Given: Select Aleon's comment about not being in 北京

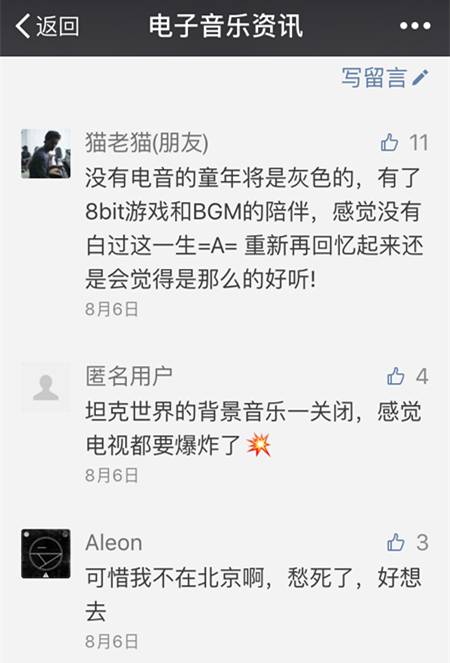Looking at the screenshot, I should (253, 595).
